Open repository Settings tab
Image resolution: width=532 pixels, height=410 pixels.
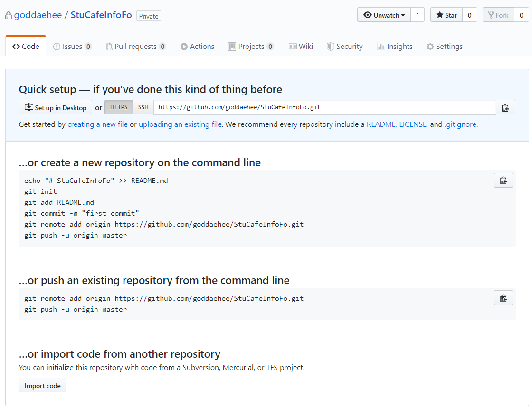pyautogui.click(x=445, y=47)
